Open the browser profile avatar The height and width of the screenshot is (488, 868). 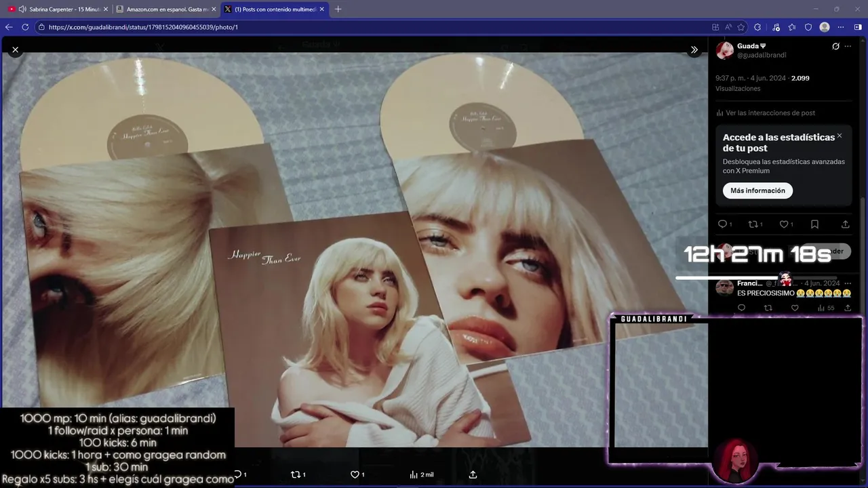(825, 27)
